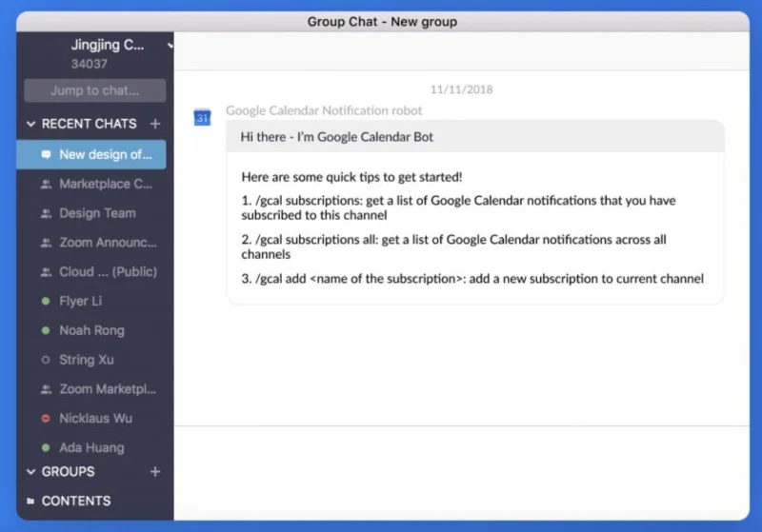Image resolution: width=762 pixels, height=532 pixels.
Task: Select the New design of... chat
Action: tap(91, 154)
